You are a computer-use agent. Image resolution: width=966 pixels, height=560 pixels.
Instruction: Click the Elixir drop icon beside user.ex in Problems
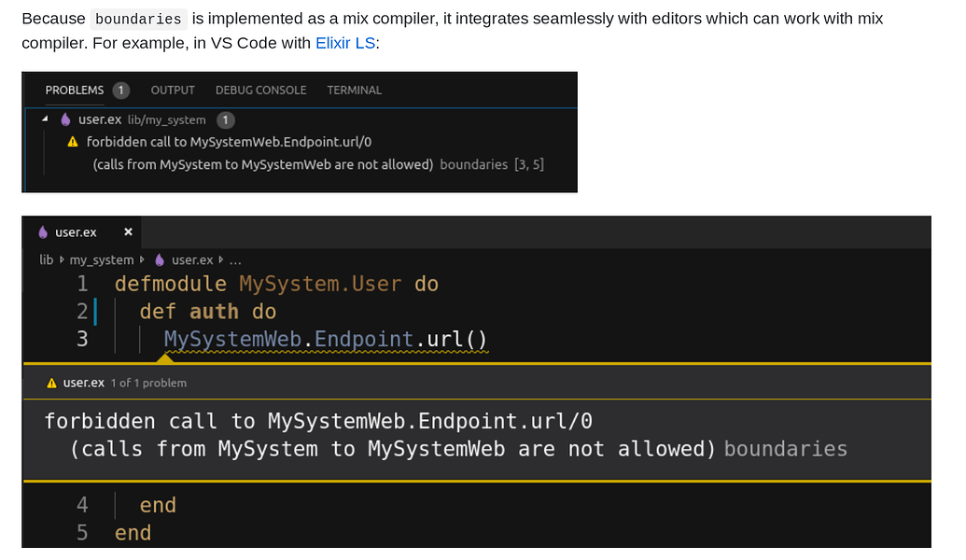(x=63, y=119)
